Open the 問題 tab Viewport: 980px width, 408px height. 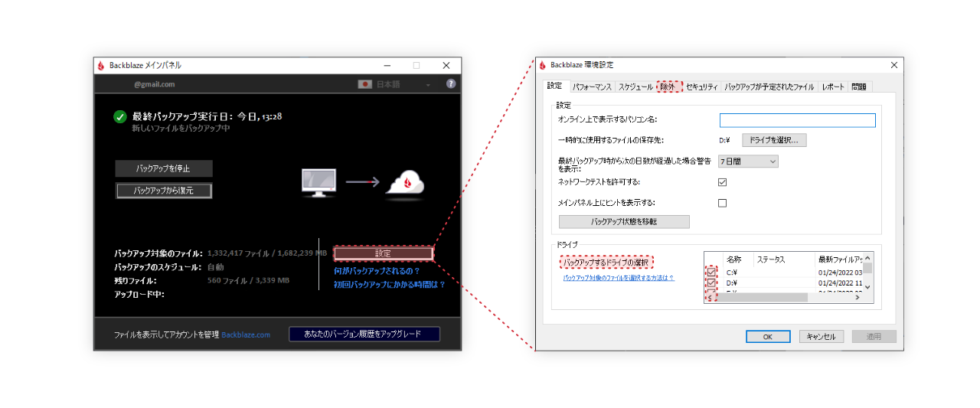point(859,87)
